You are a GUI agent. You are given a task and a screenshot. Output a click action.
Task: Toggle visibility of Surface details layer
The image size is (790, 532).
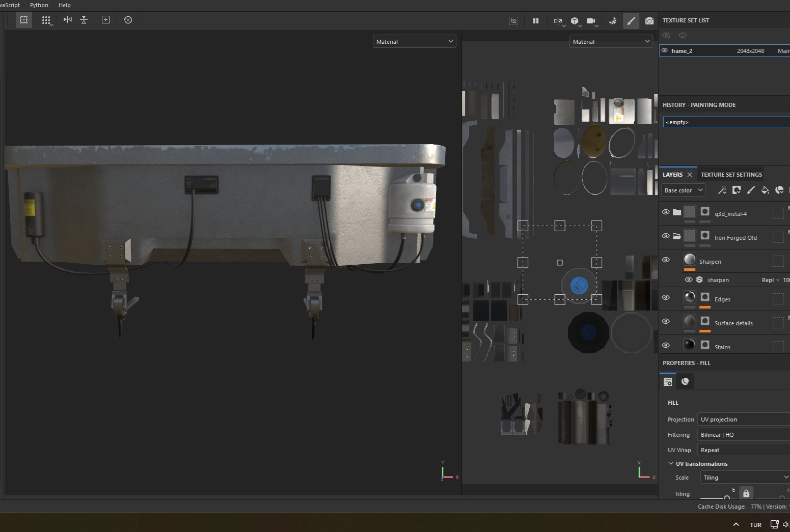(x=666, y=321)
